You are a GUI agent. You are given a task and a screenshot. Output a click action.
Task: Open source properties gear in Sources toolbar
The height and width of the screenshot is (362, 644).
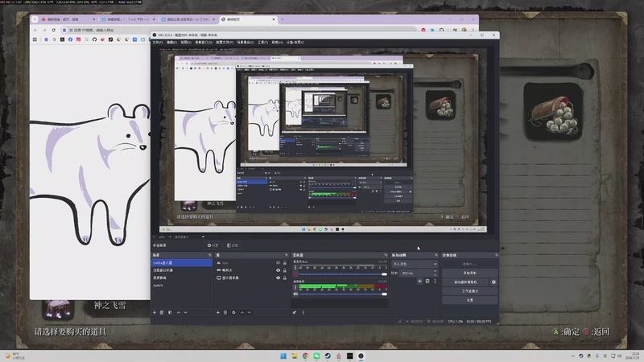tap(233, 312)
